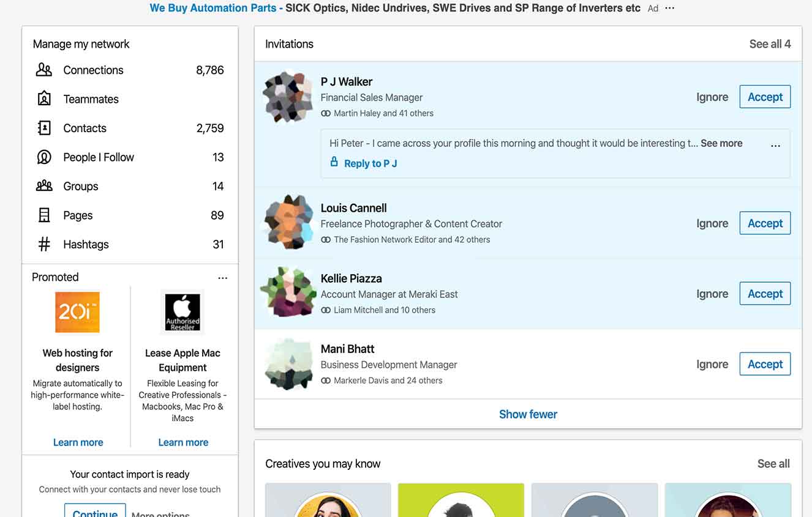Open P J Walker's profile photo

288,97
